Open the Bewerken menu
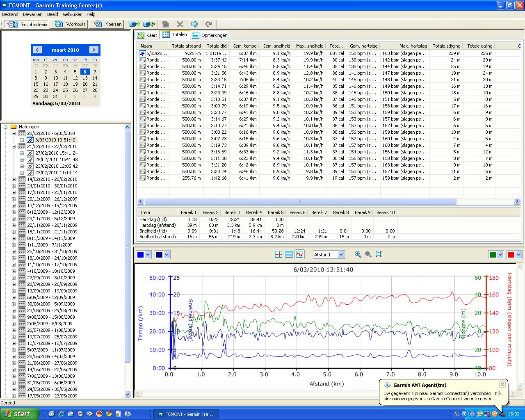 (33, 14)
